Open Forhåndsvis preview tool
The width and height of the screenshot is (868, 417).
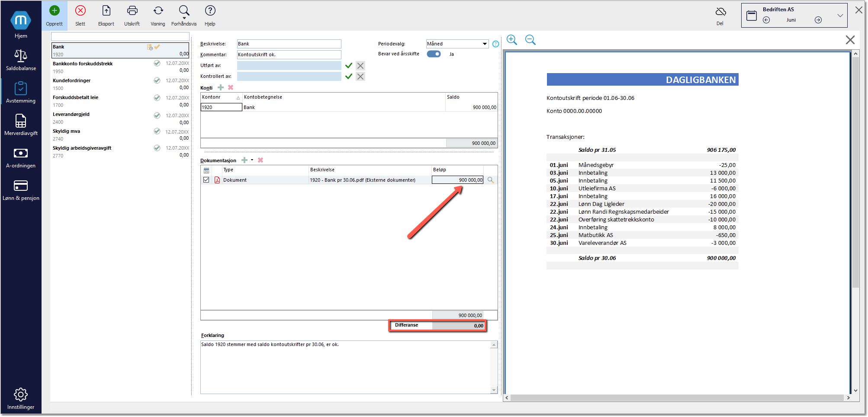tap(184, 16)
